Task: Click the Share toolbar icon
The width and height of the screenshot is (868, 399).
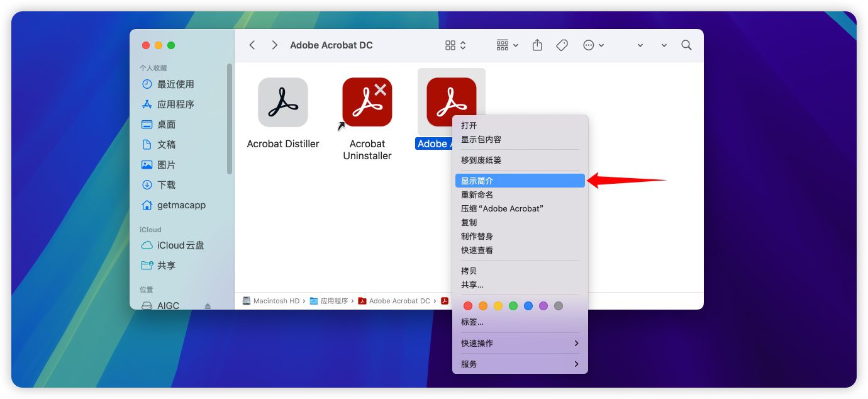Action: 537,45
